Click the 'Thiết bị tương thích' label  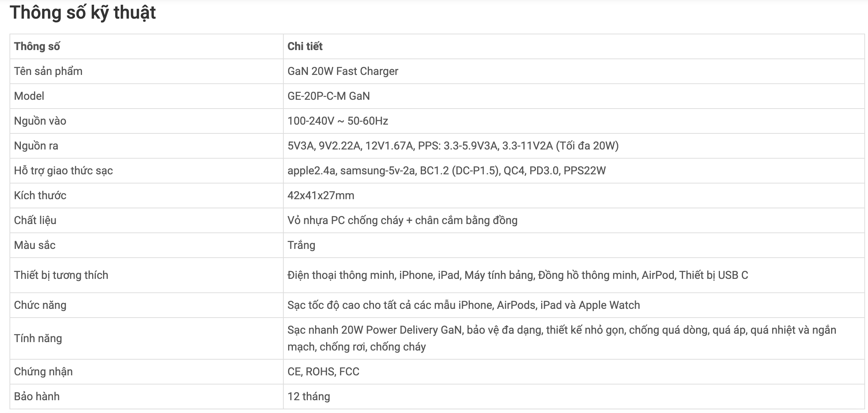tap(61, 275)
